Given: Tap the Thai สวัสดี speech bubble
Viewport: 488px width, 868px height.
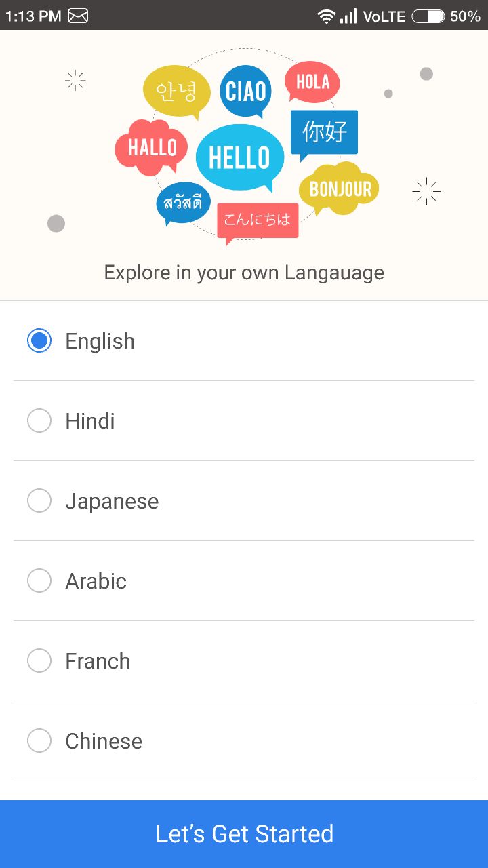Looking at the screenshot, I should coord(183,202).
